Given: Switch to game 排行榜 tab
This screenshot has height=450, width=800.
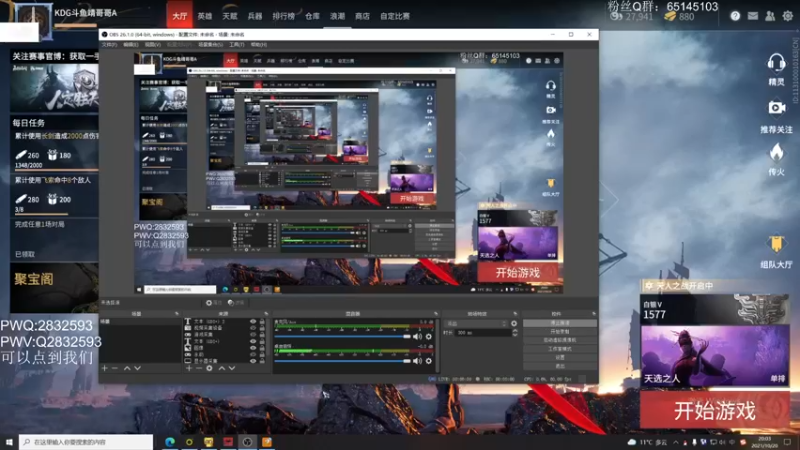Looking at the screenshot, I should (283, 16).
